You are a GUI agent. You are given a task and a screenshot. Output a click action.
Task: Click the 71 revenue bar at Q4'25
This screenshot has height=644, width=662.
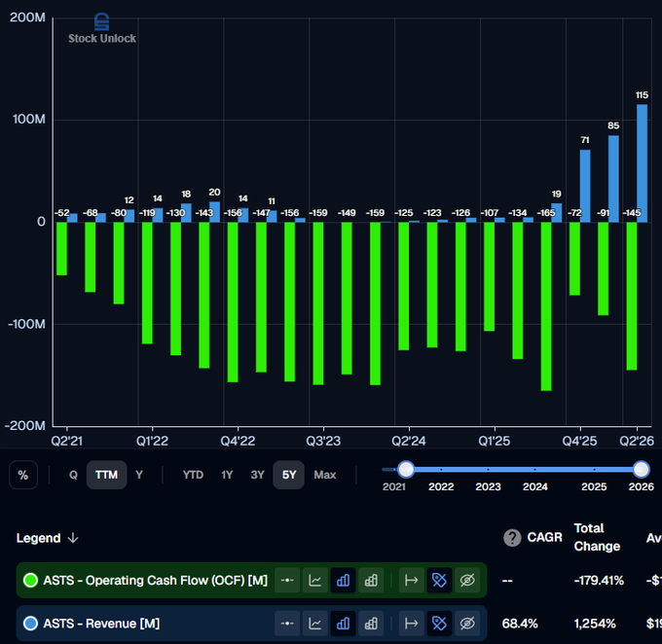pos(585,186)
